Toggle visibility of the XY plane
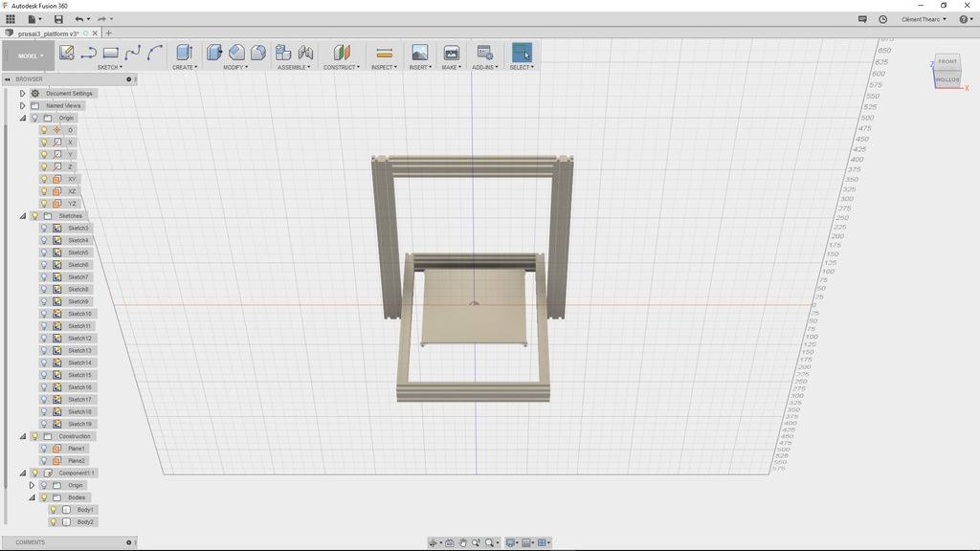The width and height of the screenshot is (980, 551). pos(44,180)
